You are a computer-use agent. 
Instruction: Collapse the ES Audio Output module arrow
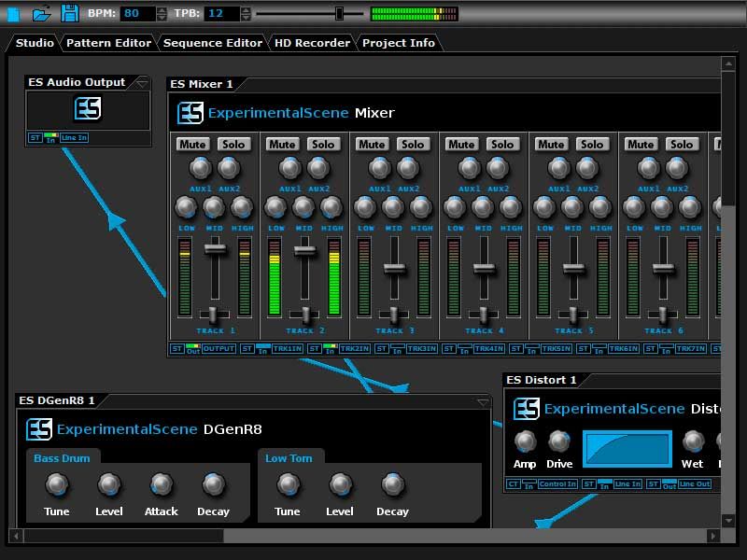[x=141, y=82]
